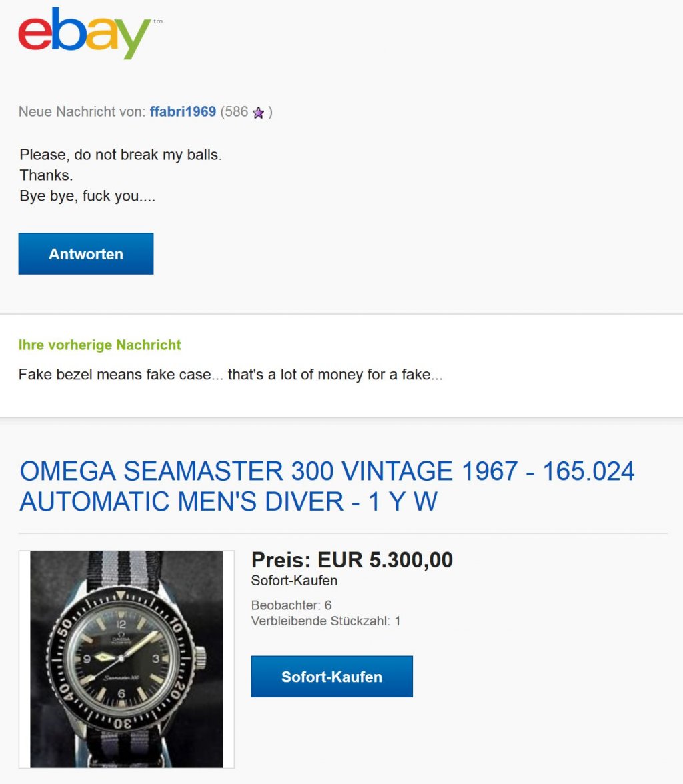Image resolution: width=683 pixels, height=784 pixels.
Task: Open the ffabri1969 user profile link
Action: point(183,112)
